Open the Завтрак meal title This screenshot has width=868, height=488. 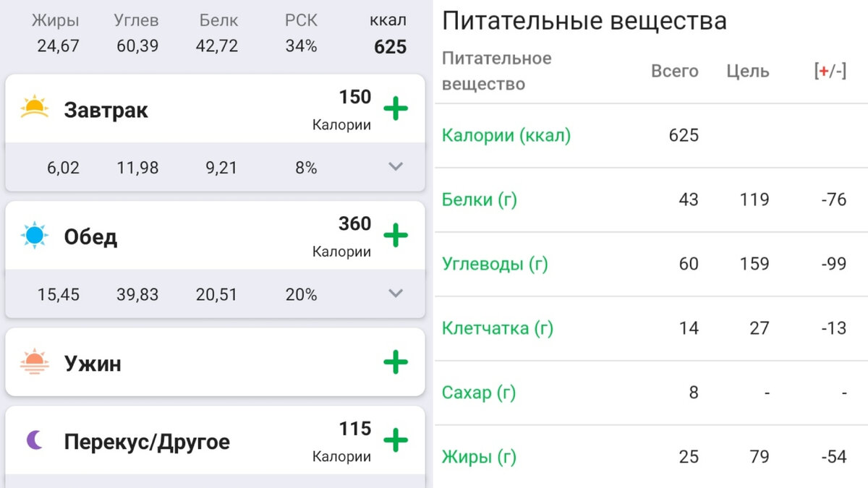pyautogui.click(x=106, y=110)
